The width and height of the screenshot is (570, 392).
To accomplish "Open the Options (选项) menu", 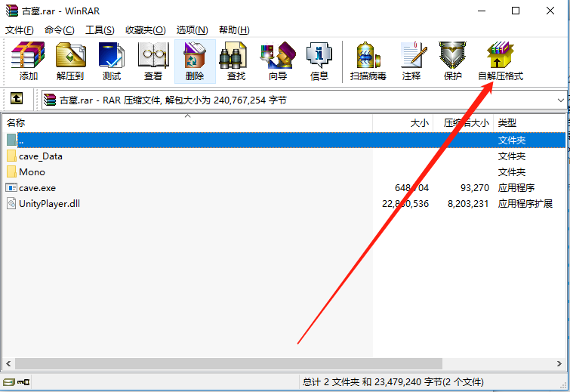I will tap(192, 29).
